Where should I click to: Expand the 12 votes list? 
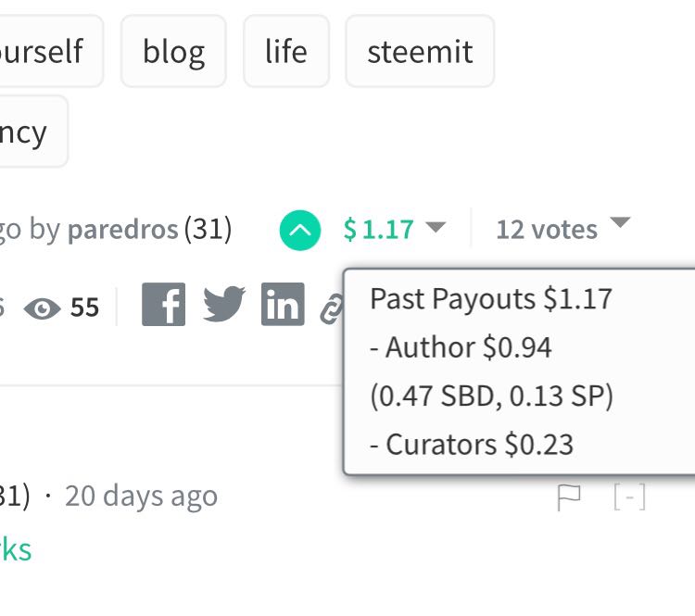[621, 223]
